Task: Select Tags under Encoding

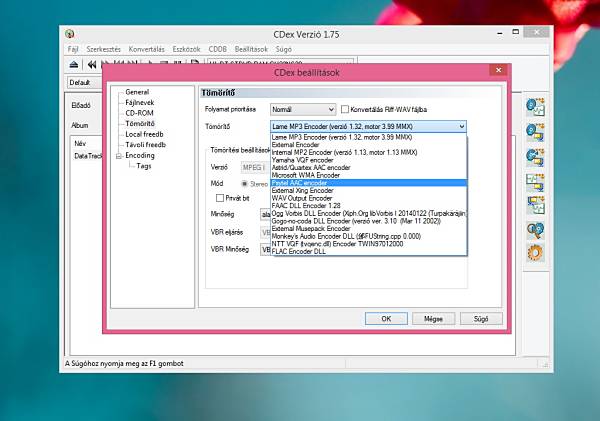Action: [x=144, y=166]
